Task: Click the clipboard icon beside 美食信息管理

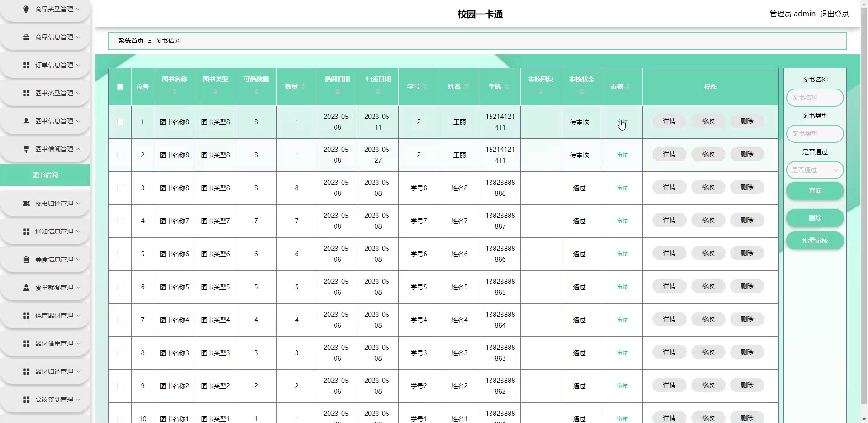Action: [26, 259]
